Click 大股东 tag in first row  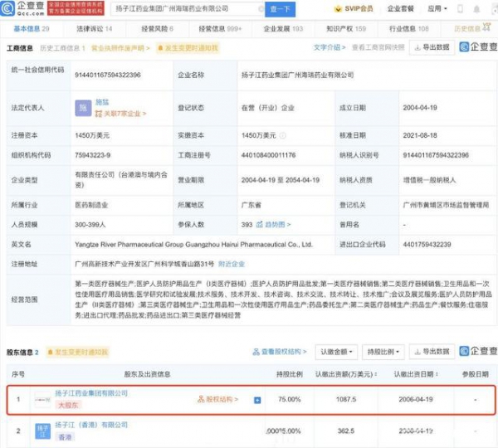[x=68, y=405]
